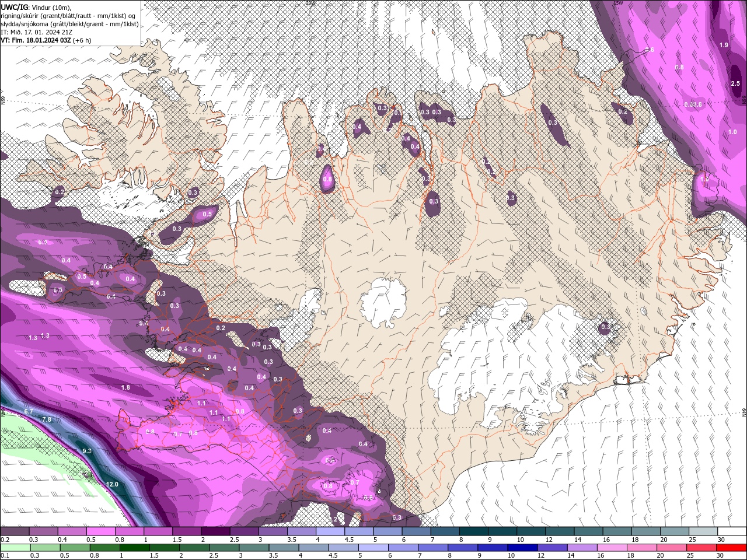Click the 12.0 precipitation value on the map
Viewport: 747px width, 560px height.
[x=112, y=484]
